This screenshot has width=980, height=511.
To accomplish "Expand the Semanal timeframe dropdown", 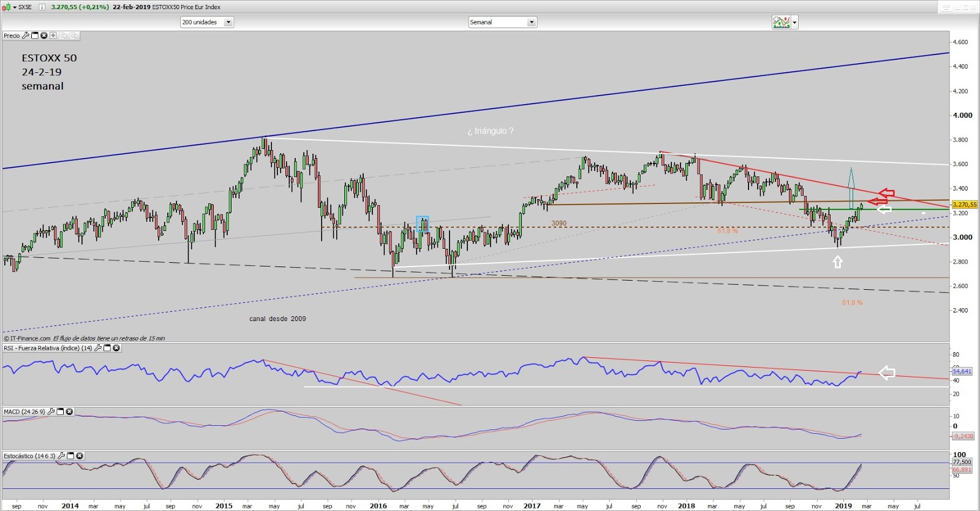I will pos(532,22).
